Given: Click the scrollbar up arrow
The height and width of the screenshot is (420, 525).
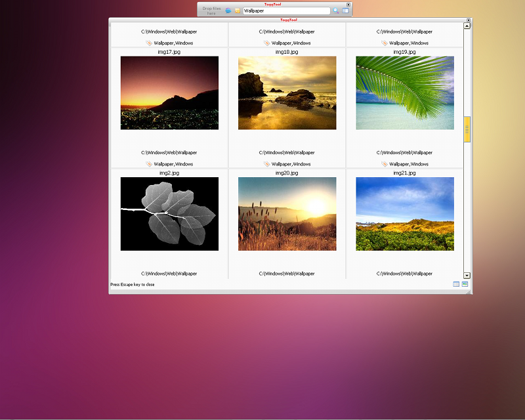Looking at the screenshot, I should point(467,26).
